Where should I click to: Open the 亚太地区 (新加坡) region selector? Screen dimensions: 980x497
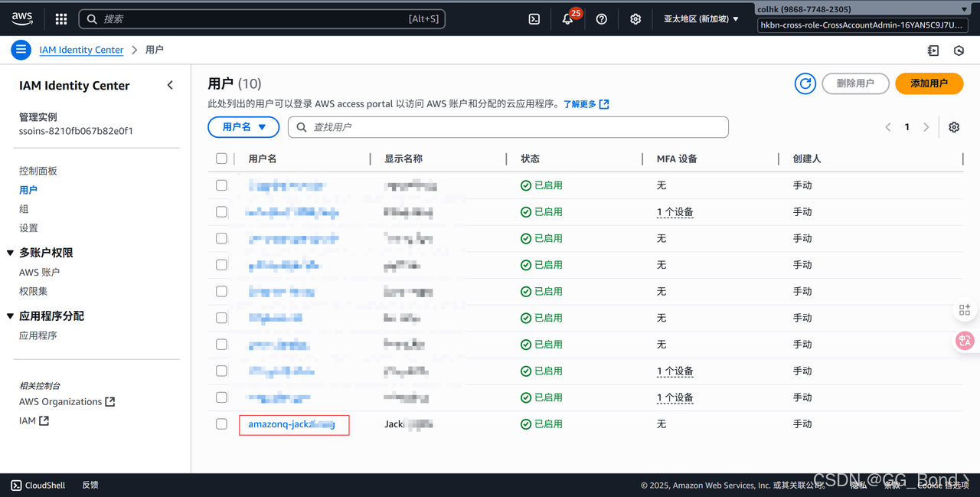(x=701, y=19)
